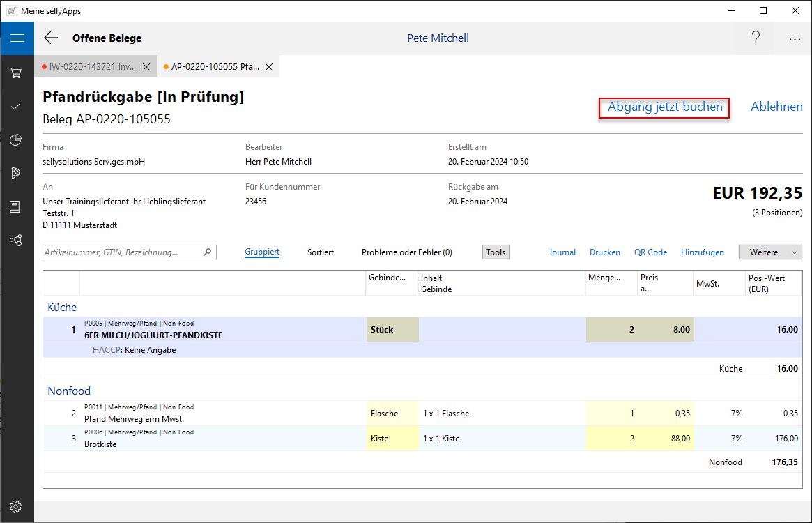Click Abgang jetzt buchen
This screenshot has width=812, height=523.
(x=664, y=107)
